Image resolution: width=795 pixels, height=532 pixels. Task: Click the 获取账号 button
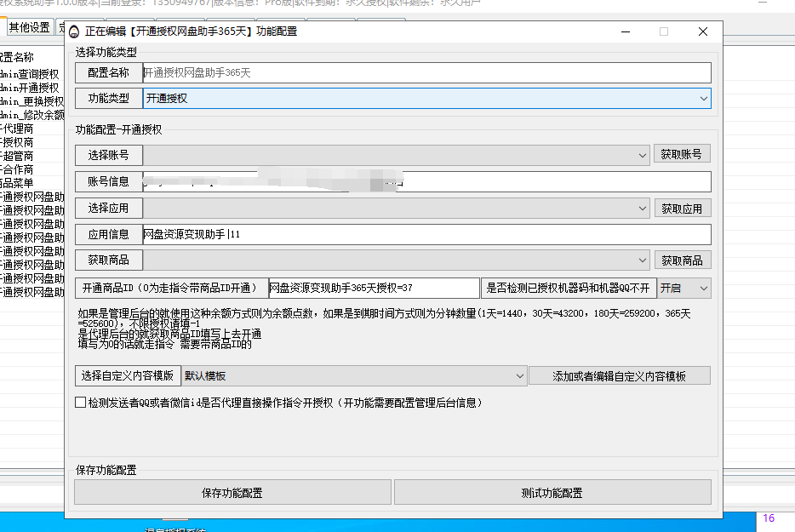(682, 154)
